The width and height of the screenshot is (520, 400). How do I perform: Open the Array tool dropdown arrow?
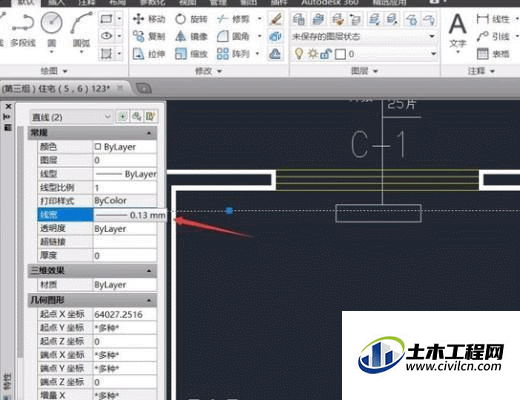(257, 54)
